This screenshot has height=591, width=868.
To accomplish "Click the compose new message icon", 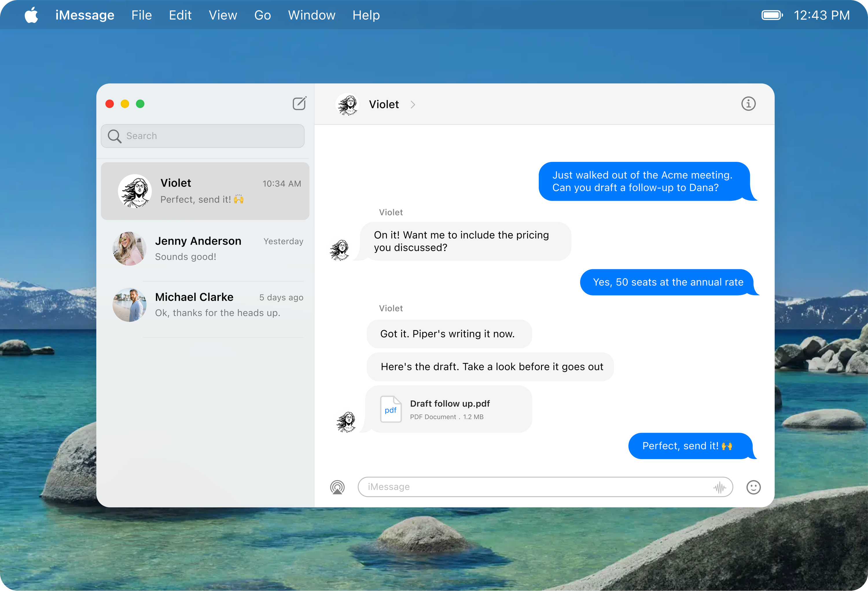I will pyautogui.click(x=299, y=103).
